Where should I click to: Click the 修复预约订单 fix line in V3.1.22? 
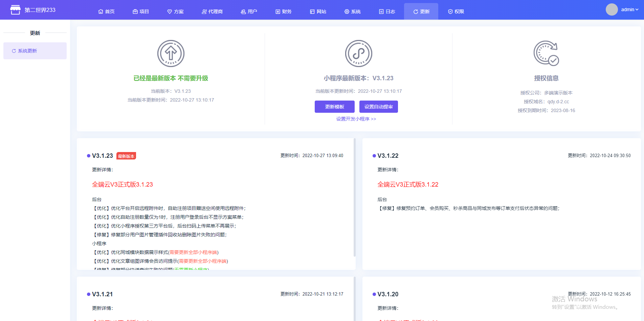[468, 208]
